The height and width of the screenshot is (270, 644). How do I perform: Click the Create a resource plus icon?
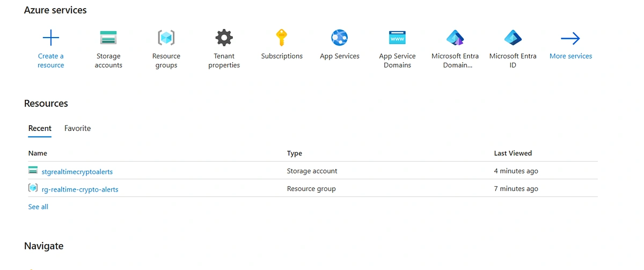[x=51, y=38]
